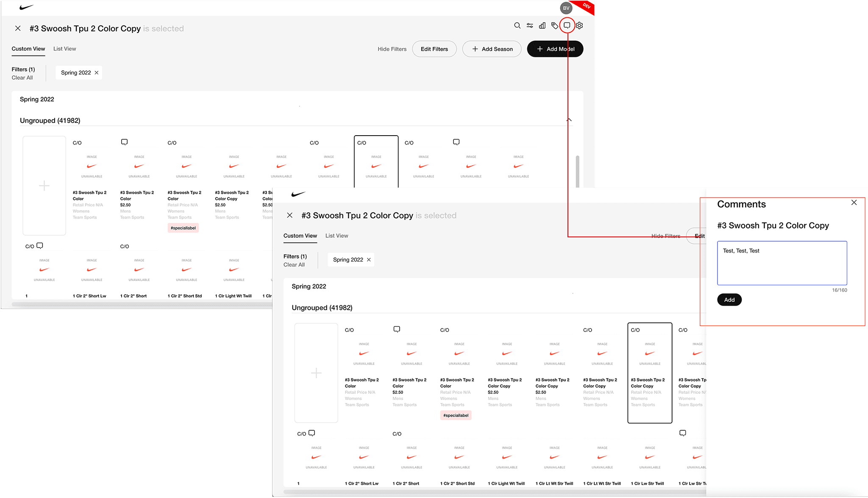Click image thumbnail above 1 Clr 2" Short Std, front window
This screenshot has height=498, width=868.
[459, 457]
